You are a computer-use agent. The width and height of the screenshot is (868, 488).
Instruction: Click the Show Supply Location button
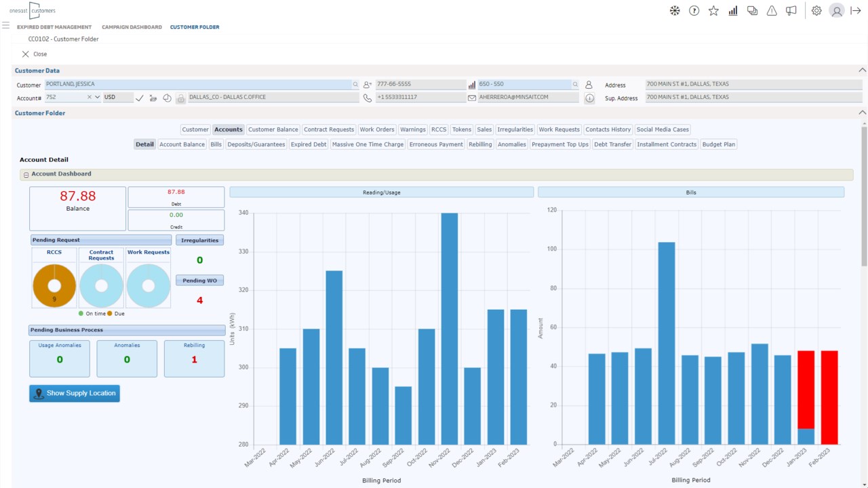coord(75,393)
